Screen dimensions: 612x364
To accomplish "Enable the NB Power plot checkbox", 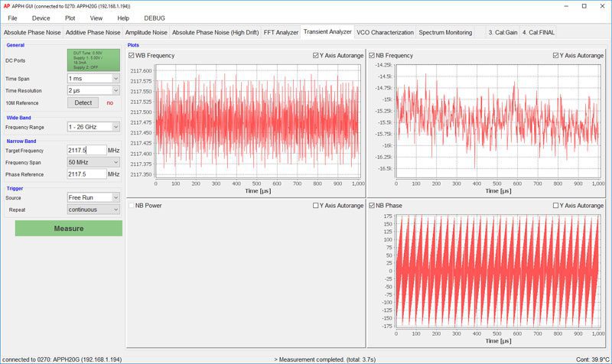I will click(132, 206).
